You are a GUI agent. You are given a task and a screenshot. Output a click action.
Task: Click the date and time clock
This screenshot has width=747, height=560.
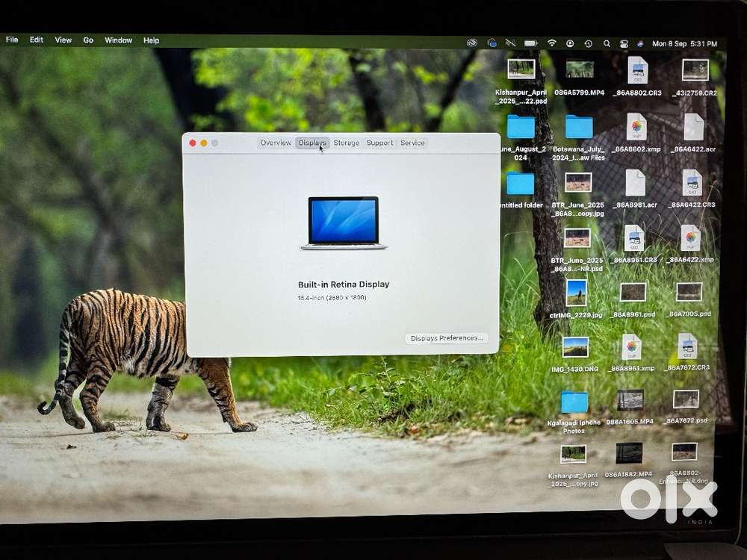click(x=684, y=44)
